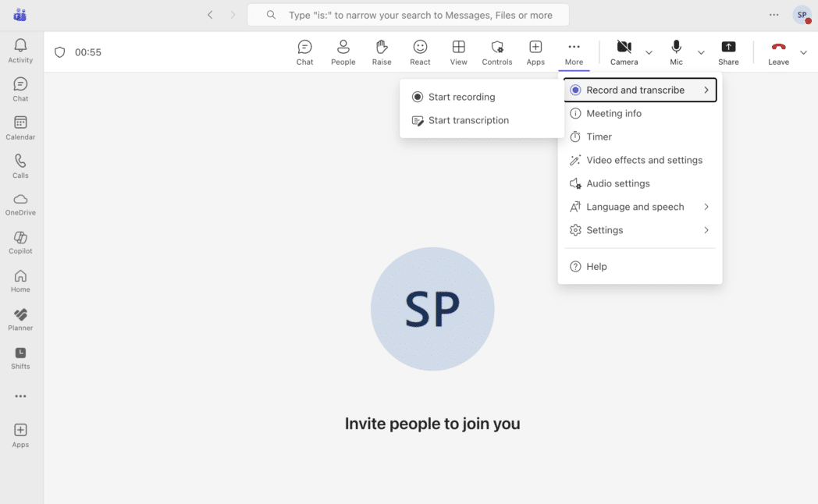Open Controls in the meeting toolbar
This screenshot has width=818, height=504.
[496, 52]
